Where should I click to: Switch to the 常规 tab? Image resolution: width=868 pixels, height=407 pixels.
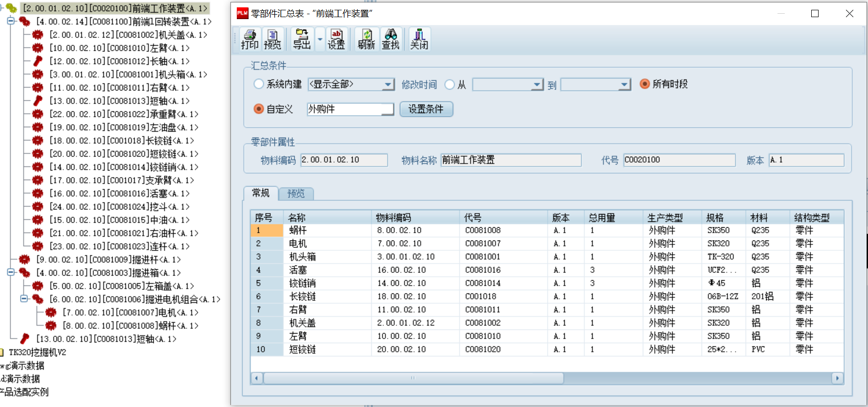[260, 193]
